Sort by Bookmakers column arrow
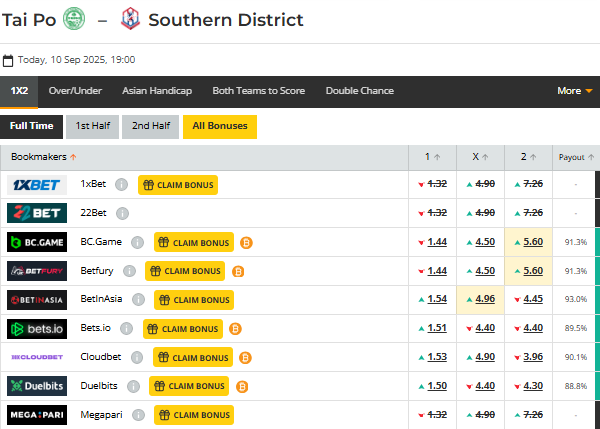Viewport: 600px width, 429px height. pos(73,157)
